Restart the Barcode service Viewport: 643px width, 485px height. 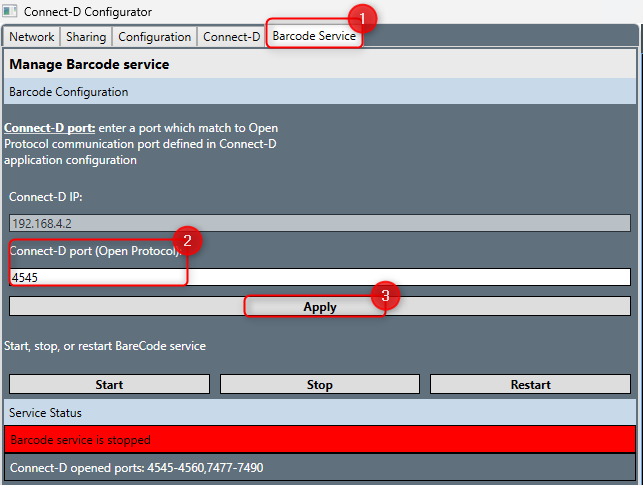pos(530,384)
